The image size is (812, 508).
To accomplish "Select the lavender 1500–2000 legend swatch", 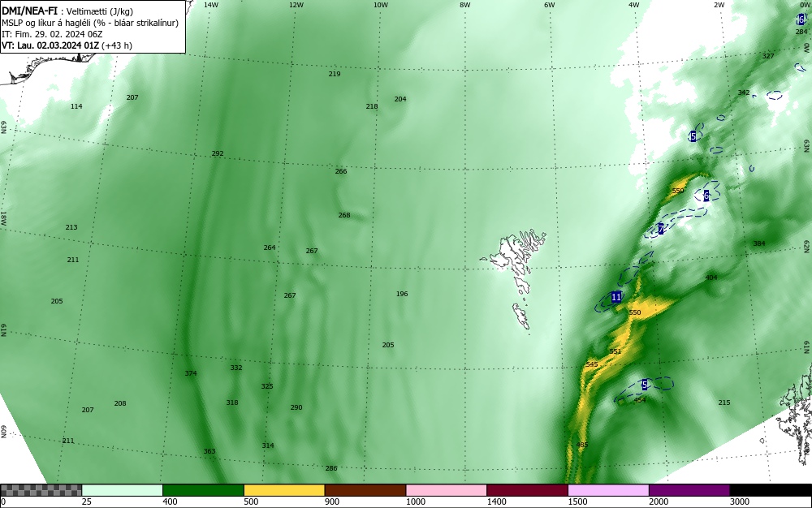I will click(x=608, y=490).
